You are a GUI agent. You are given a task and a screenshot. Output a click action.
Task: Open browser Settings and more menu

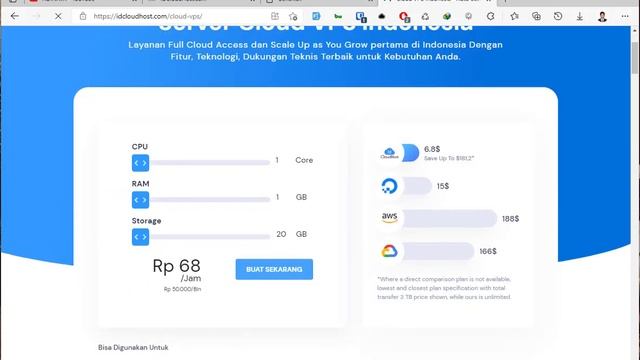(x=625, y=16)
